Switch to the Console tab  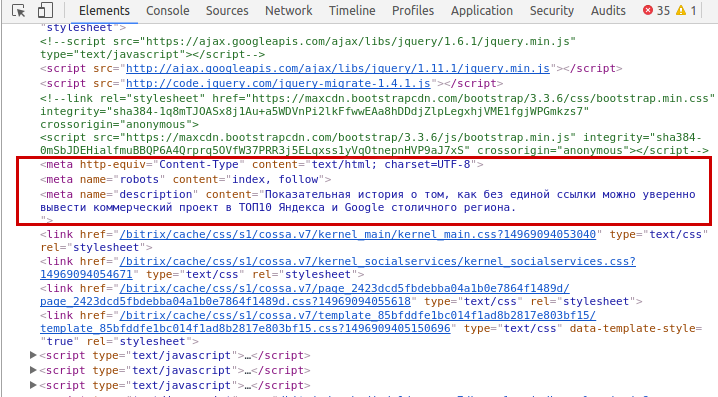pyautogui.click(x=168, y=11)
